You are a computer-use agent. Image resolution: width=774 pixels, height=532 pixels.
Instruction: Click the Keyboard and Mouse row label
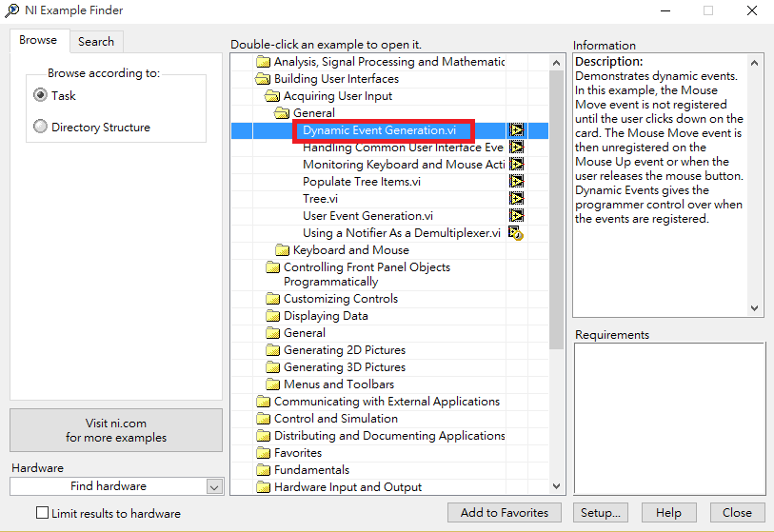coord(351,250)
